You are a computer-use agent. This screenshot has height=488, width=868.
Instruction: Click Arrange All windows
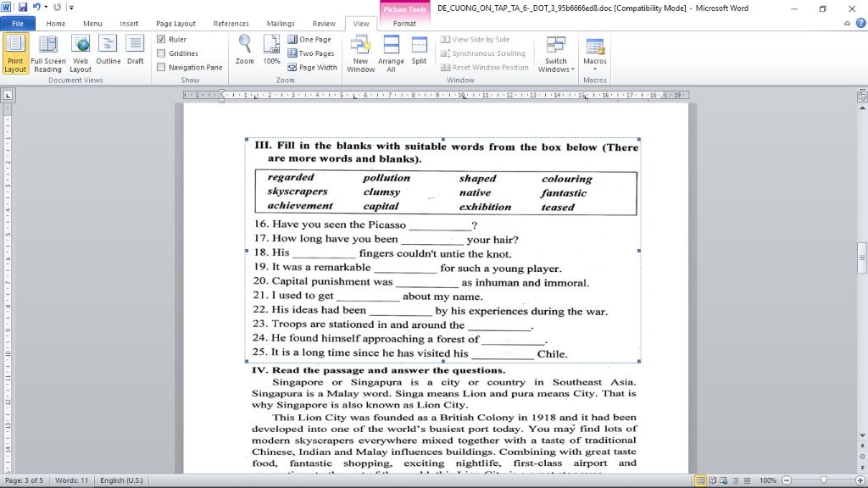point(391,53)
